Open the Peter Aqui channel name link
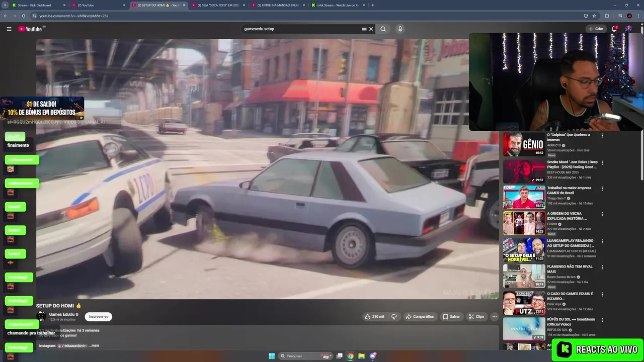The image size is (644, 362). pos(555,304)
